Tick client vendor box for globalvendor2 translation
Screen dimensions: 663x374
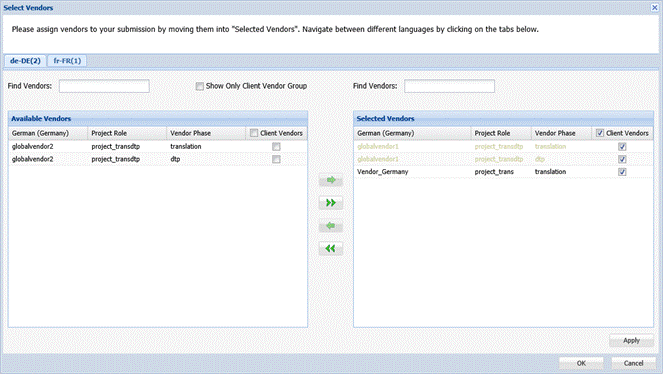276,147
